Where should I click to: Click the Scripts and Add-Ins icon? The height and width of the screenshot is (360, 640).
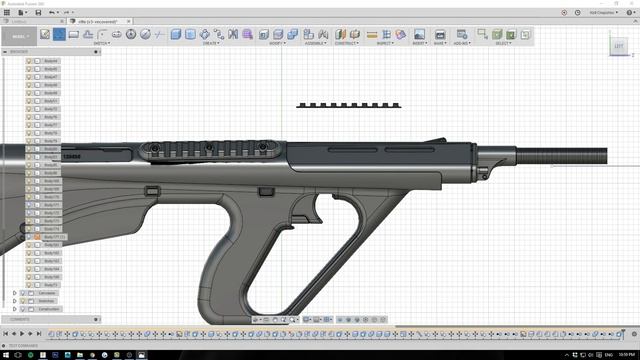point(462,34)
